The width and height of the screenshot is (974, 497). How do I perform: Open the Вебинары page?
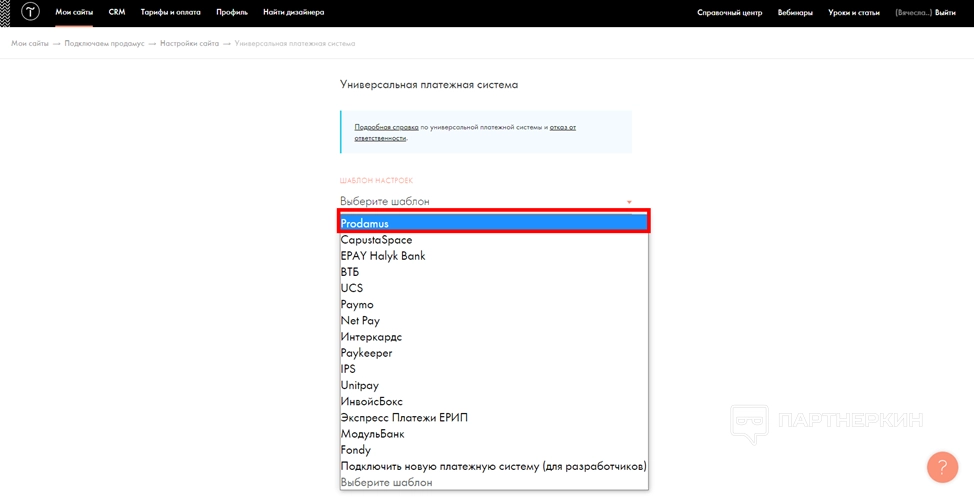pyautogui.click(x=795, y=12)
